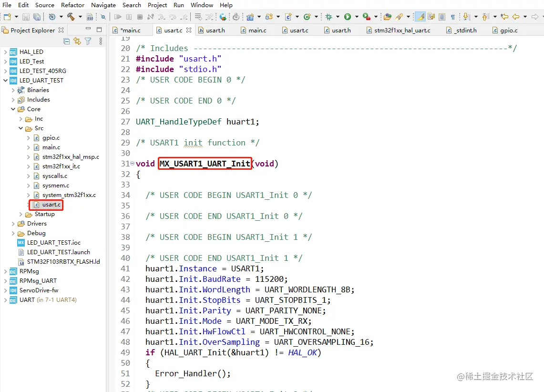Toggle Block Selection Mode icon
Screen dimensions: 544x392
[442, 17]
